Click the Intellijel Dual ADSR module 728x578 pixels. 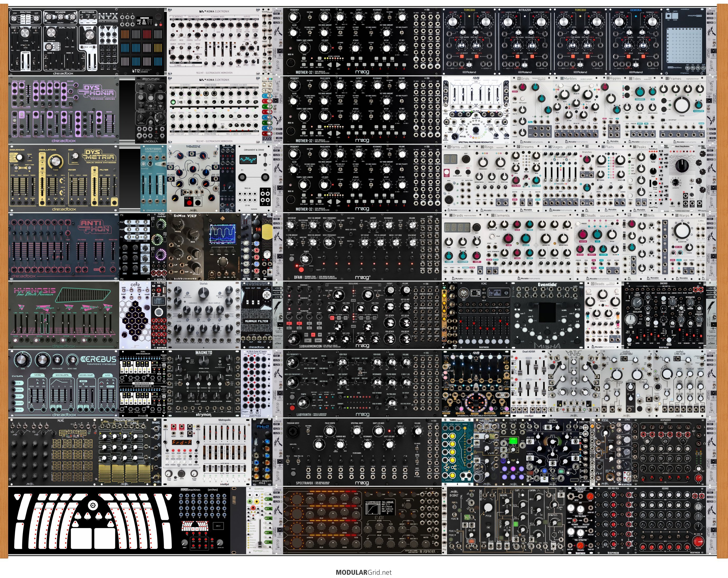point(529,384)
